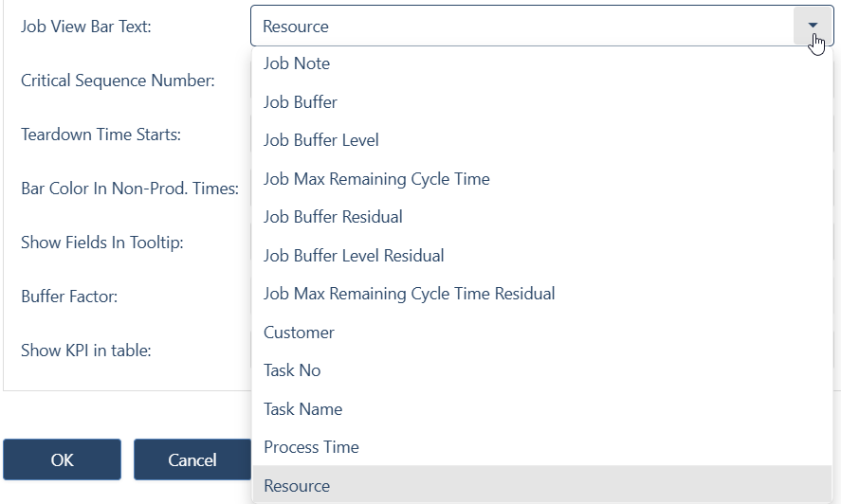Select Job Note from the list
The image size is (841, 504).
click(542, 63)
